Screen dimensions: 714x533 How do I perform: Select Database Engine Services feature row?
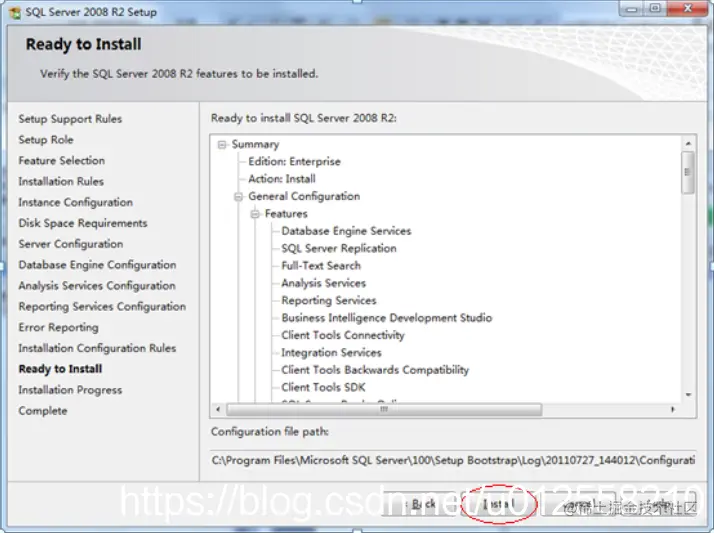pyautogui.click(x=346, y=231)
